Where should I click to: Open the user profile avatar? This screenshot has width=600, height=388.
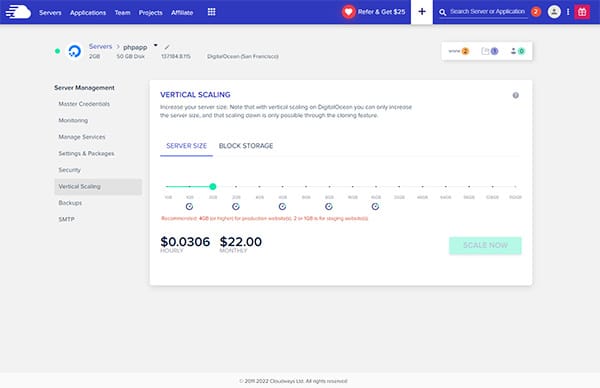(x=554, y=12)
